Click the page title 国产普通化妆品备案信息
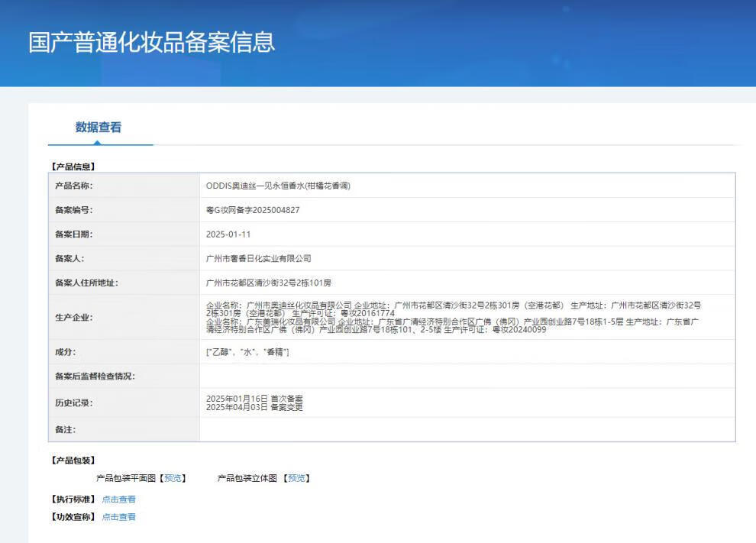Viewport: 756px width, 543px height. tap(152, 43)
